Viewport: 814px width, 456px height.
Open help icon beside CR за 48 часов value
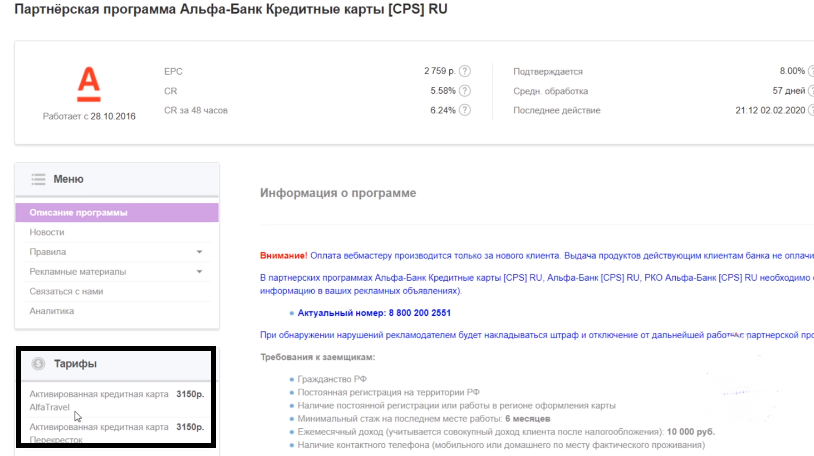[465, 110]
